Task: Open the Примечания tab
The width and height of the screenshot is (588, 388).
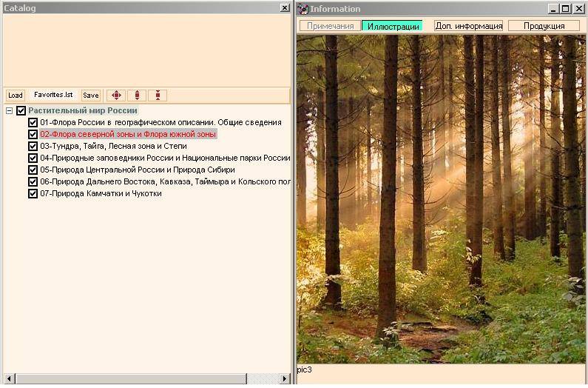Action: pos(330,26)
